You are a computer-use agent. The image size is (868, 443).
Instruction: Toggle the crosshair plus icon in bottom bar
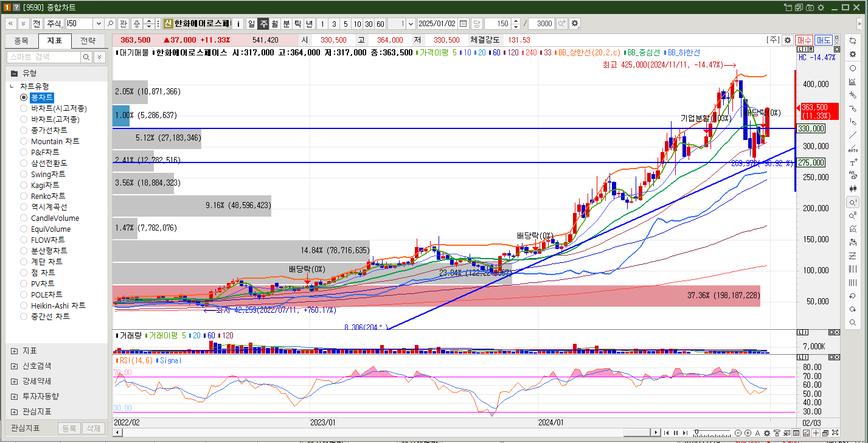(816, 433)
